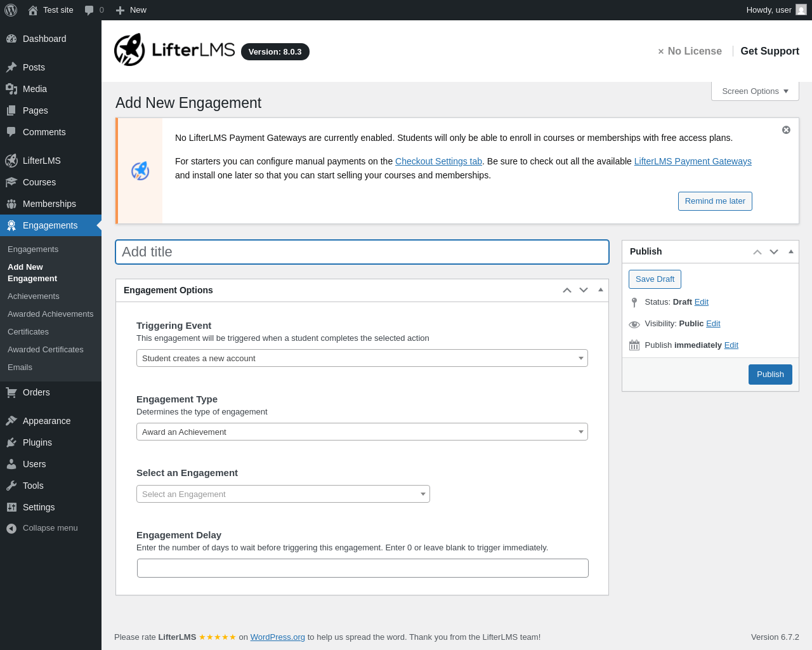Click the Save Draft button
This screenshot has height=650, width=812.
655,279
